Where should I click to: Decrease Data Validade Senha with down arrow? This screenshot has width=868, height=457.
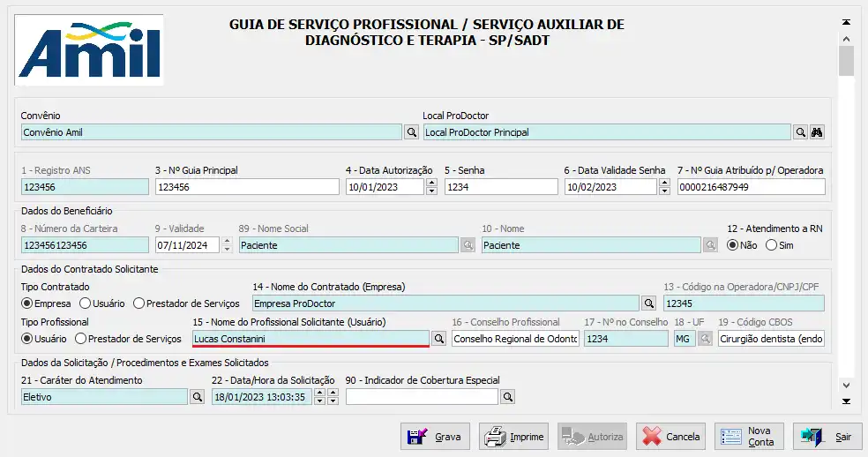click(665, 191)
